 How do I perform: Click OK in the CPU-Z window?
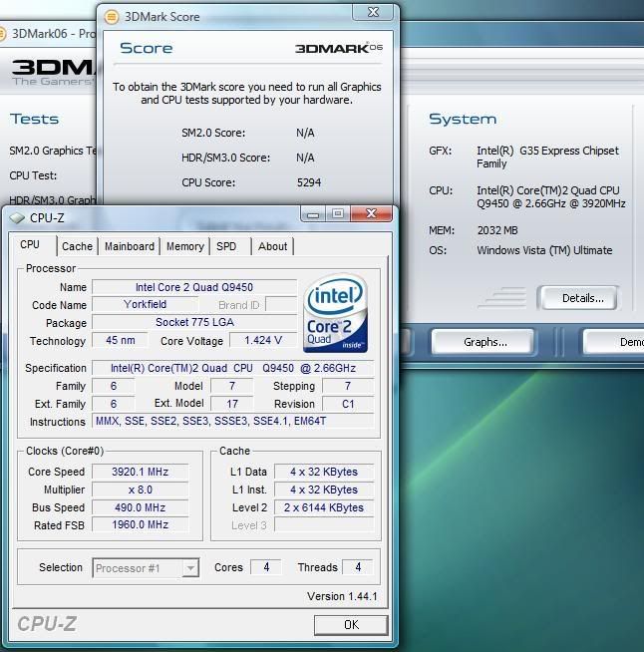click(x=351, y=624)
